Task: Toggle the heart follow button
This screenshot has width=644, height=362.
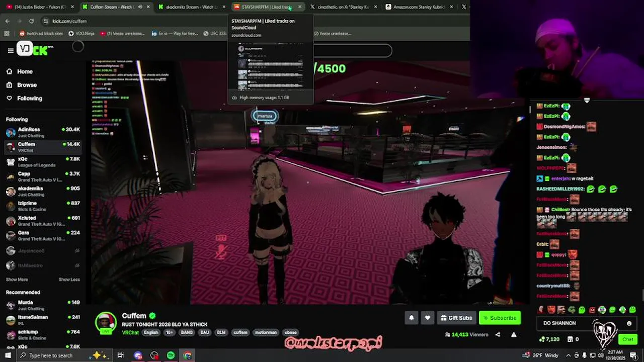Action: pos(428,318)
